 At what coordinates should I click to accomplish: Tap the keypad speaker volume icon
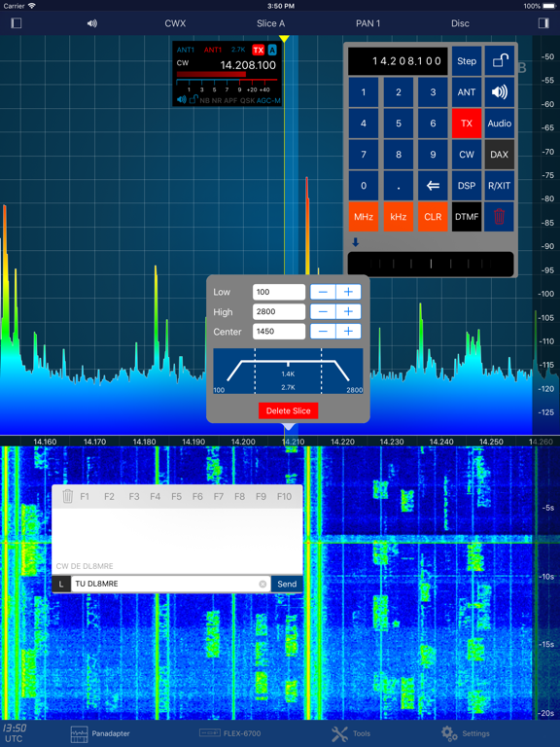[x=500, y=92]
